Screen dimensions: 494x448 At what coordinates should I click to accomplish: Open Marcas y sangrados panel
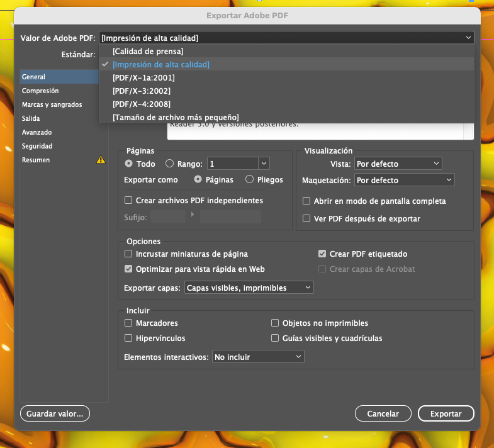click(x=59, y=104)
